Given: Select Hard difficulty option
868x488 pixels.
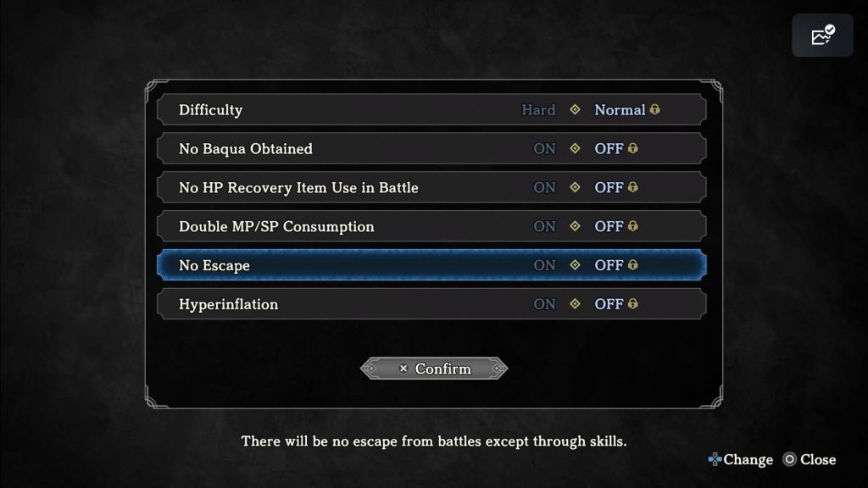Looking at the screenshot, I should (x=538, y=110).
